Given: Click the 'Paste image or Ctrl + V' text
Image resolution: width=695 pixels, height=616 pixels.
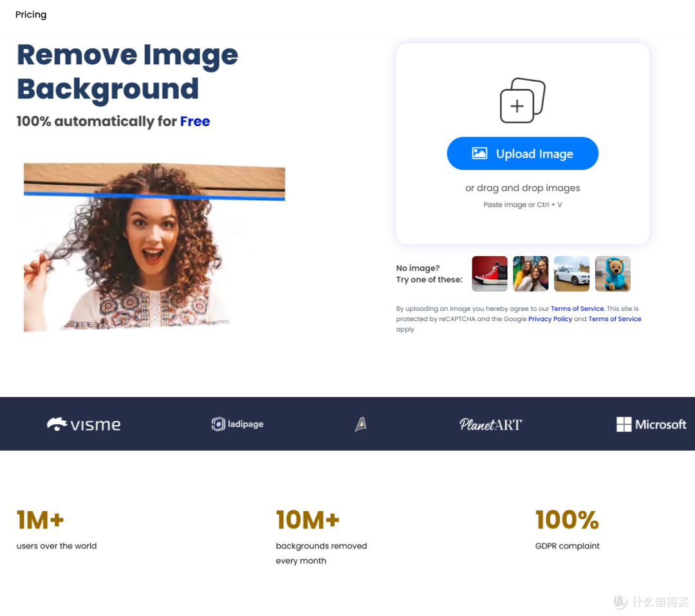Looking at the screenshot, I should coord(523,205).
